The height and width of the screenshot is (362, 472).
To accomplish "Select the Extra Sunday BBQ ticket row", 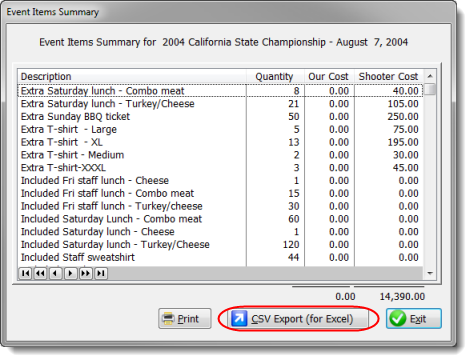I will coord(220,117).
